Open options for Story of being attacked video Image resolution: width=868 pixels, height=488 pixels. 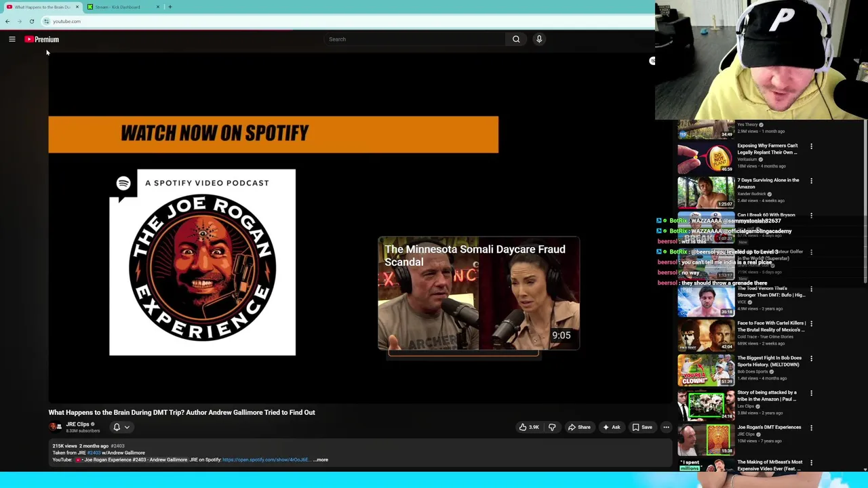[x=811, y=393]
